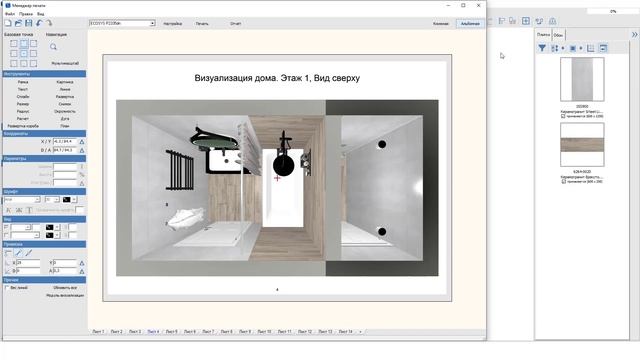Screen dimensions: 640x360
Task: Click second black color swatch in Вид
Action: (50, 235)
